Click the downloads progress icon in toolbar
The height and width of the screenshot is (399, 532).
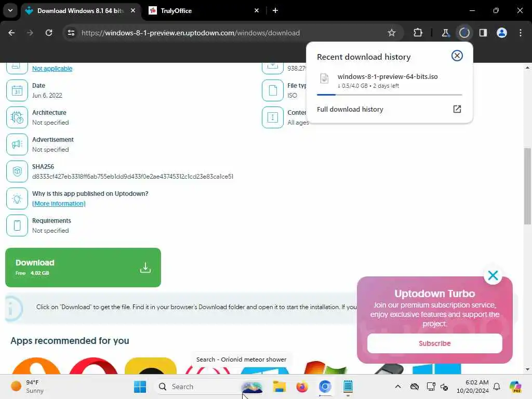click(464, 33)
